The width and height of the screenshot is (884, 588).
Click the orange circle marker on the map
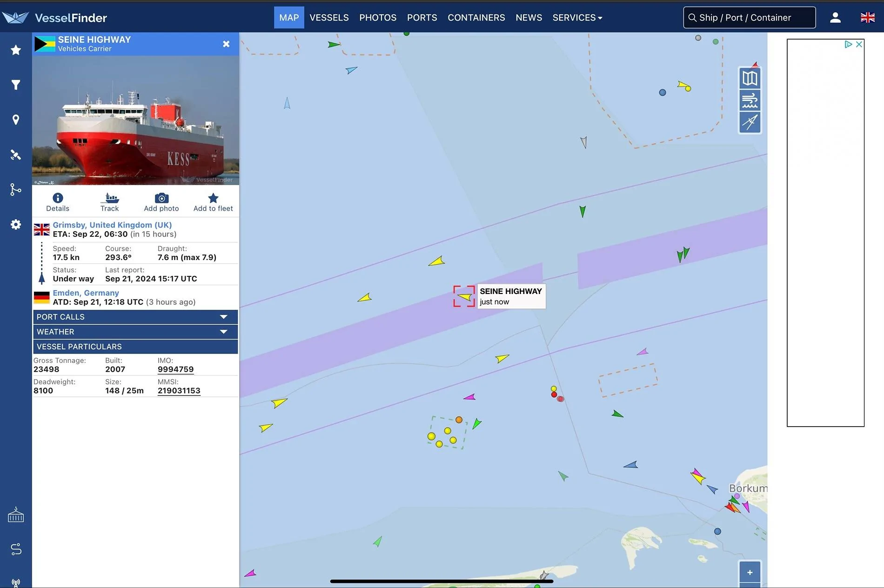(x=459, y=420)
